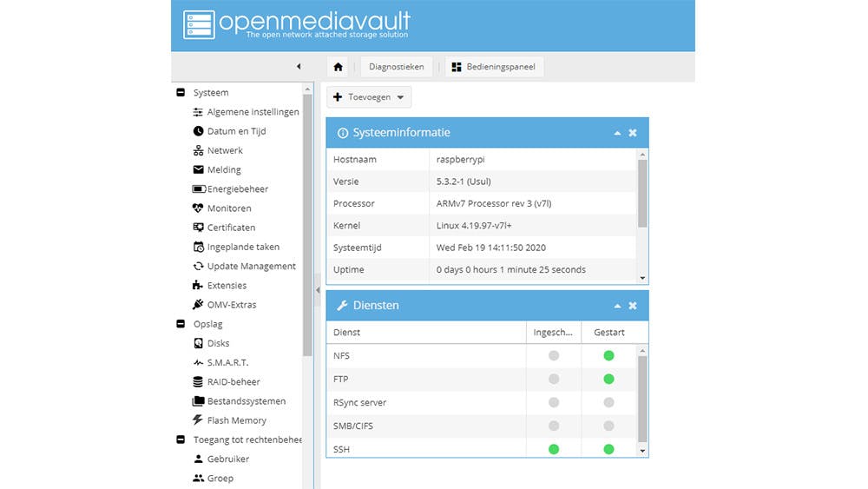Click the Algemene instellingen sliders icon
This screenshot has height=489, width=868.
coord(198,112)
